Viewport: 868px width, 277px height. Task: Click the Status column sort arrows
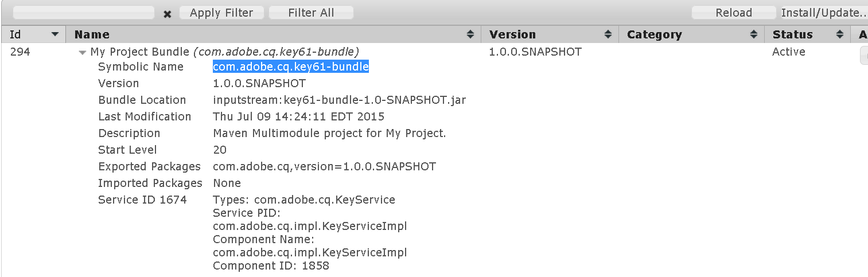[x=840, y=35]
